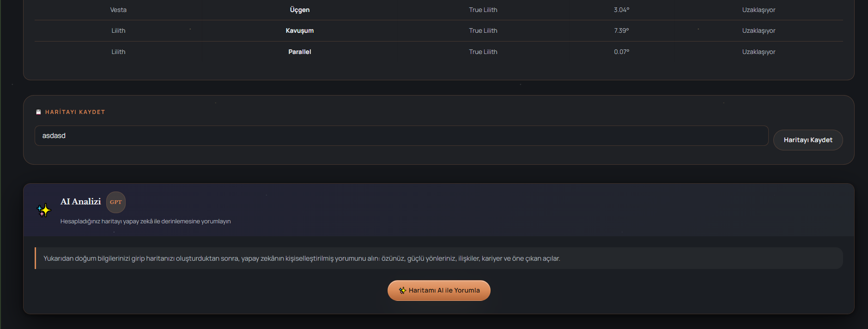The width and height of the screenshot is (868, 329).
Task: Select the Vesta row planet cell
Action: click(x=118, y=10)
